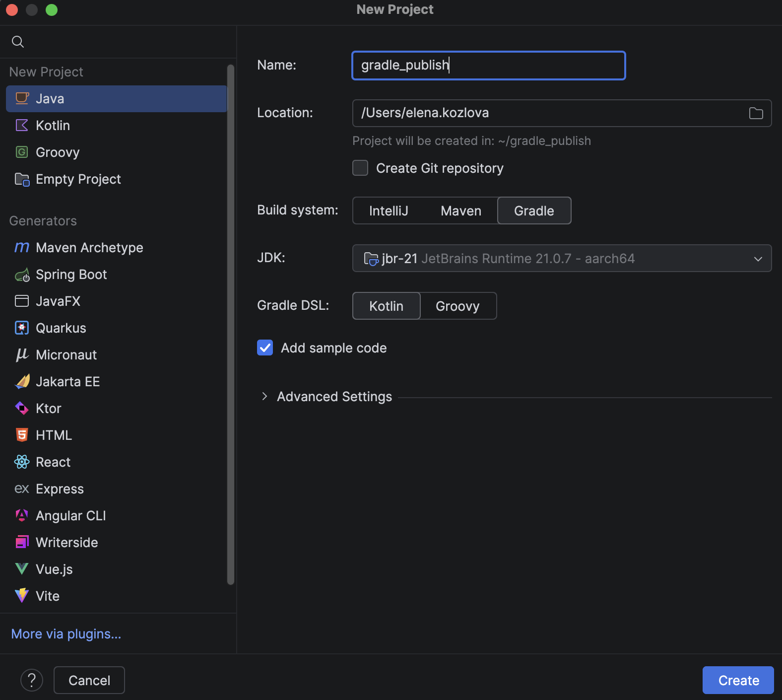This screenshot has height=700, width=782.
Task: Click the Vite lightning icon
Action: (x=22, y=596)
